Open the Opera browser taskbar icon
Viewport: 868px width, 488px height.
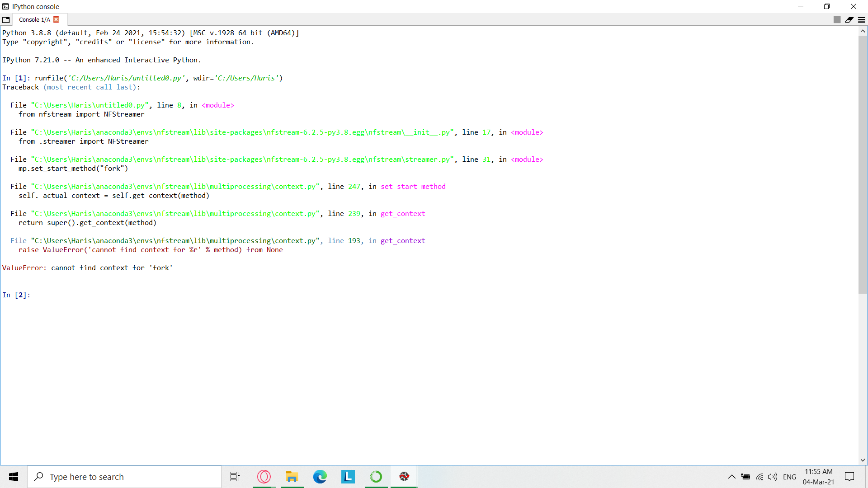(x=264, y=477)
